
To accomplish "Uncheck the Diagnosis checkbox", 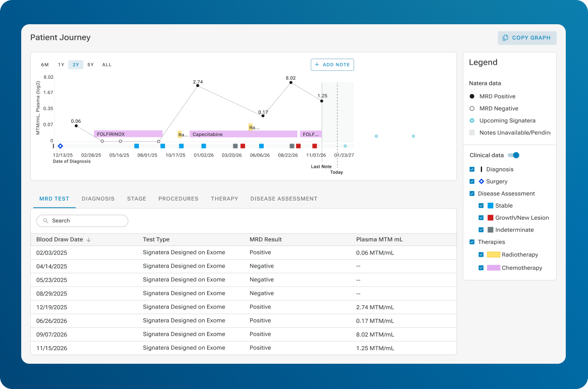I will (472, 169).
